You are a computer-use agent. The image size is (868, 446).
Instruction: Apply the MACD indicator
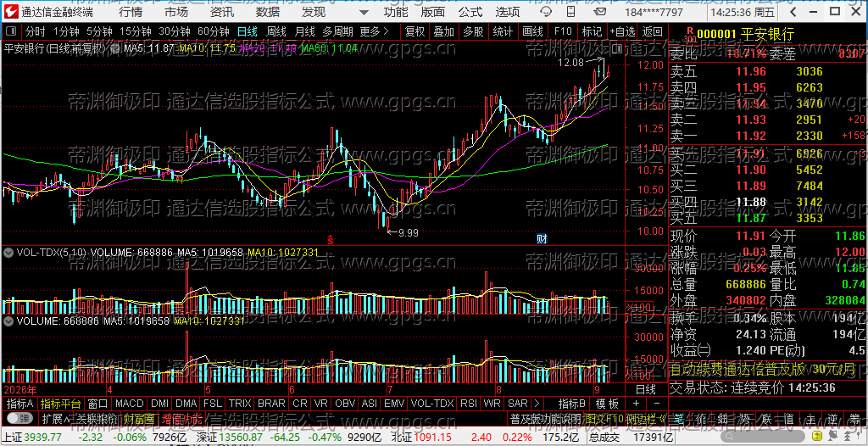point(130,403)
